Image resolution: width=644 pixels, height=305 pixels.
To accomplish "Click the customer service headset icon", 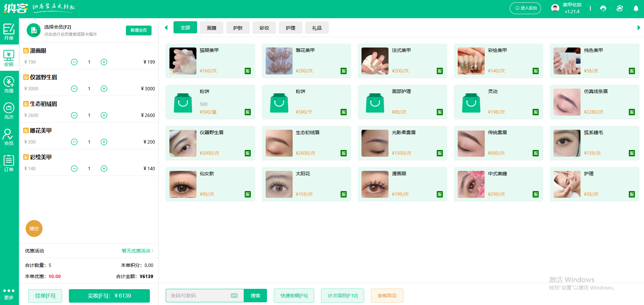I will pyautogui.click(x=603, y=8).
